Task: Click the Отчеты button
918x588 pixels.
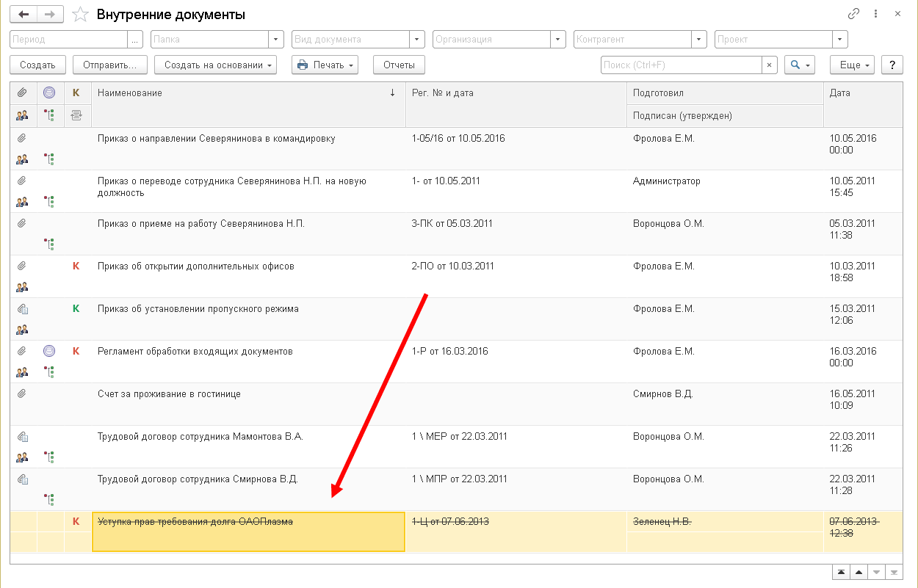Action: coord(399,65)
